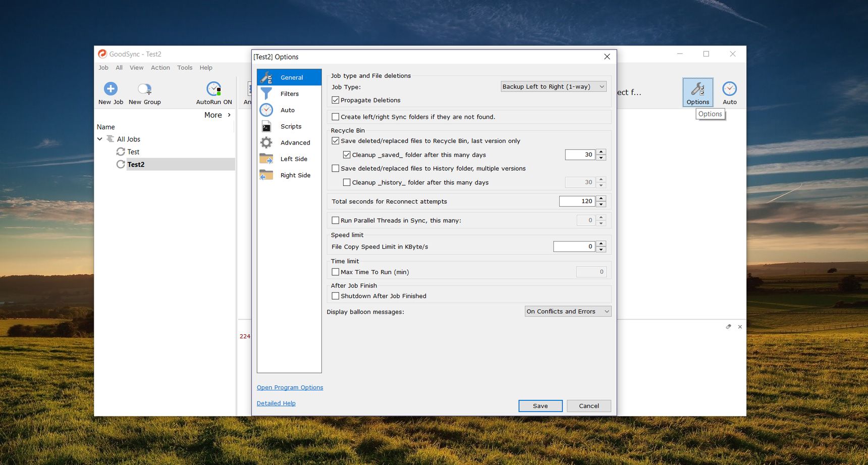Viewport: 868px width, 465px height.
Task: Collapse the All Jobs tree node
Action: pyautogui.click(x=100, y=139)
